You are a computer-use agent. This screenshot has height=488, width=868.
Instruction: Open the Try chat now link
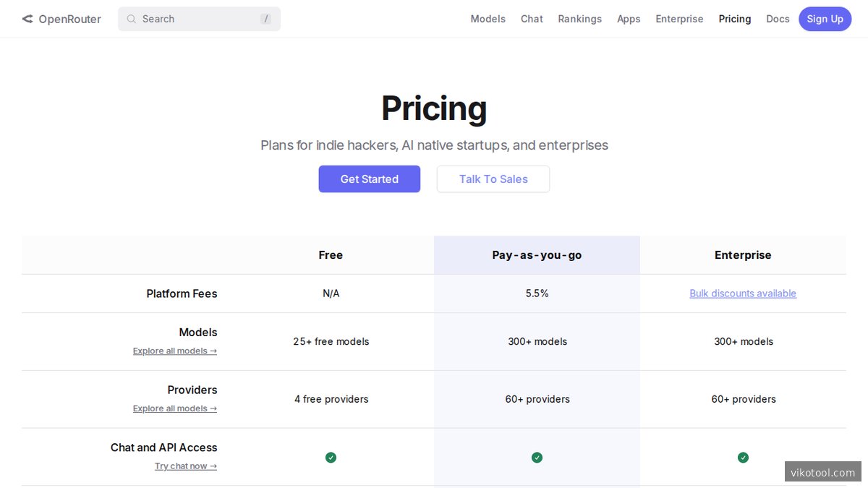[x=185, y=466]
